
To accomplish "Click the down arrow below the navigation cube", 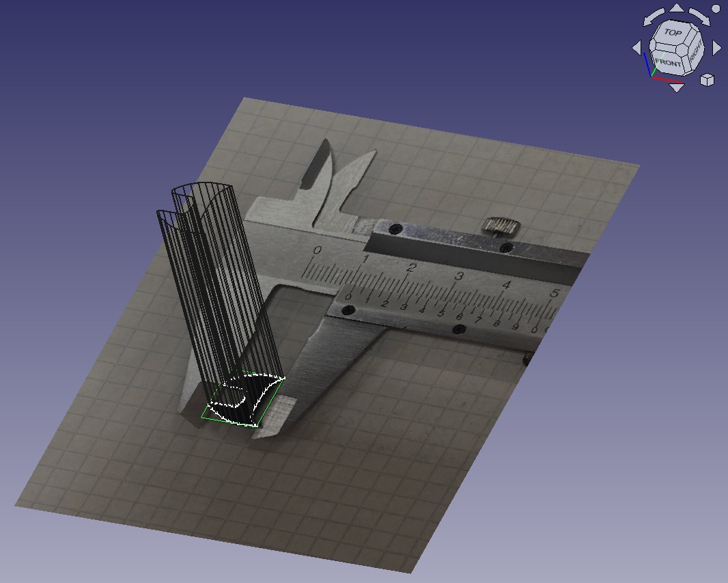I will click(676, 87).
